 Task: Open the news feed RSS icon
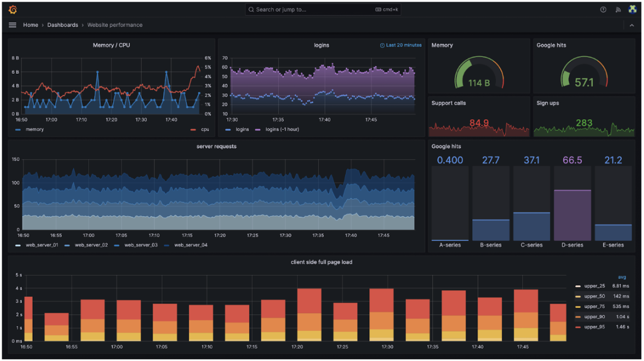(x=618, y=10)
